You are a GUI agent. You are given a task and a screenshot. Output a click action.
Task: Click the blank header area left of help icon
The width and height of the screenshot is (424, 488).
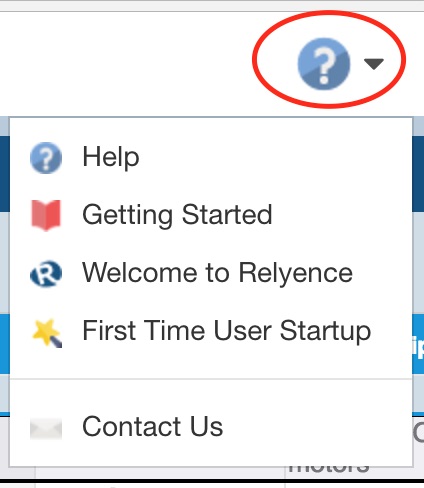(127, 64)
